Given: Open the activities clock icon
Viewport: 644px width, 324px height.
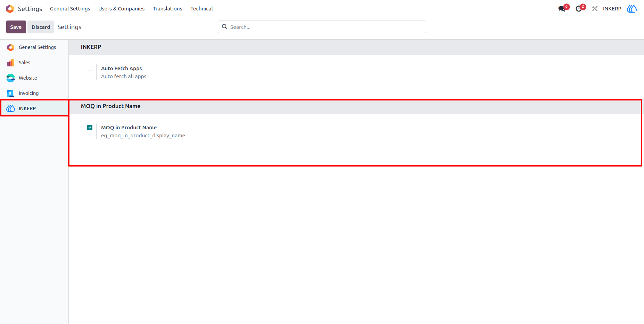Looking at the screenshot, I should pyautogui.click(x=579, y=9).
